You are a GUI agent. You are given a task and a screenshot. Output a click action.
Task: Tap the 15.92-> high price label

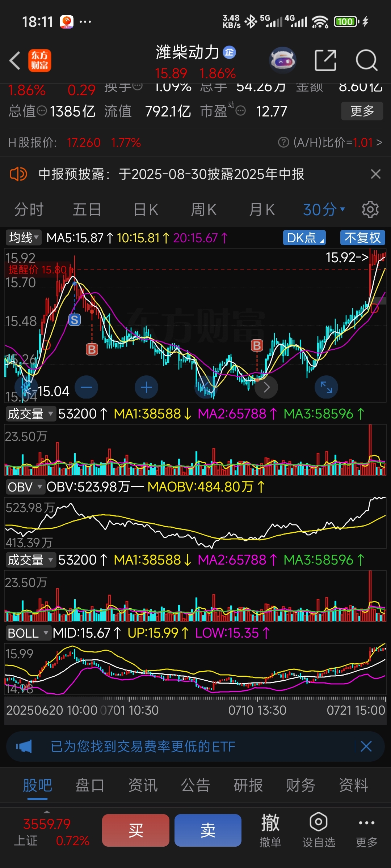coord(347,258)
